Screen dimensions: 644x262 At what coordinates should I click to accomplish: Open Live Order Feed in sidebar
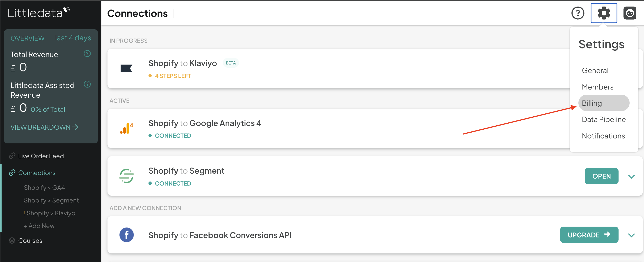[x=41, y=156]
